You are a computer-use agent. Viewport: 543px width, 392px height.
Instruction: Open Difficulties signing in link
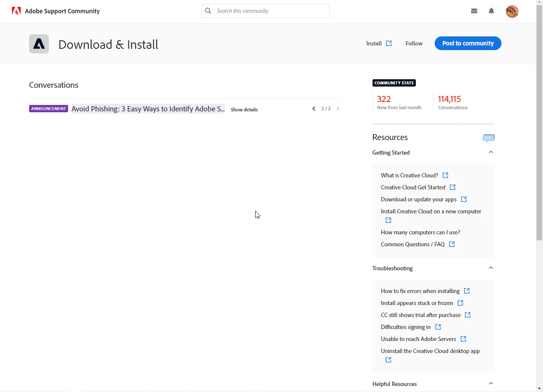(406, 327)
